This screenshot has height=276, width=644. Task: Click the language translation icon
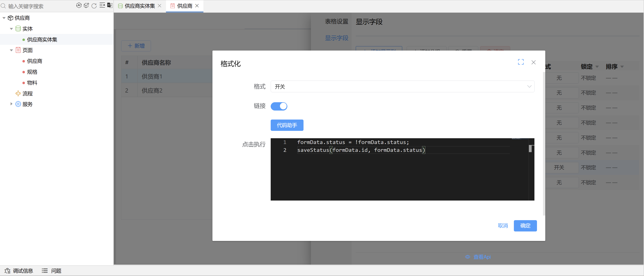110,6
